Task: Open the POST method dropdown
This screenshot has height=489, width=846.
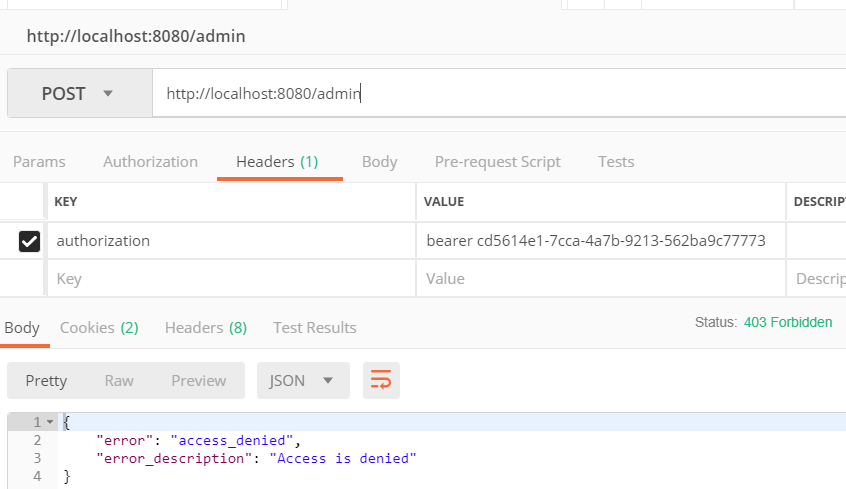Action: pyautogui.click(x=78, y=94)
